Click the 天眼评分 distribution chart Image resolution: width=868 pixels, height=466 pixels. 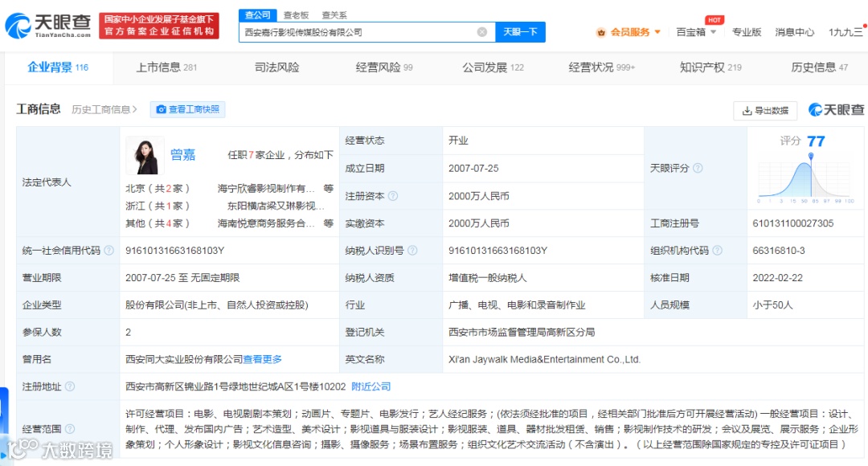point(806,178)
